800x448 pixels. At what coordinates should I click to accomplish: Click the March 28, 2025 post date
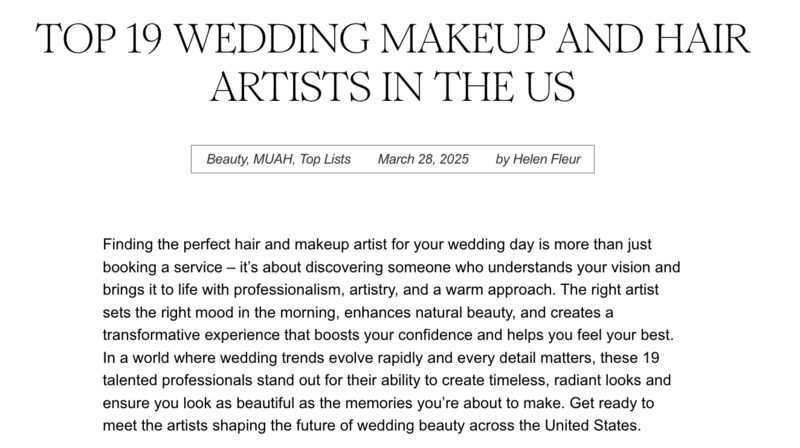click(423, 159)
